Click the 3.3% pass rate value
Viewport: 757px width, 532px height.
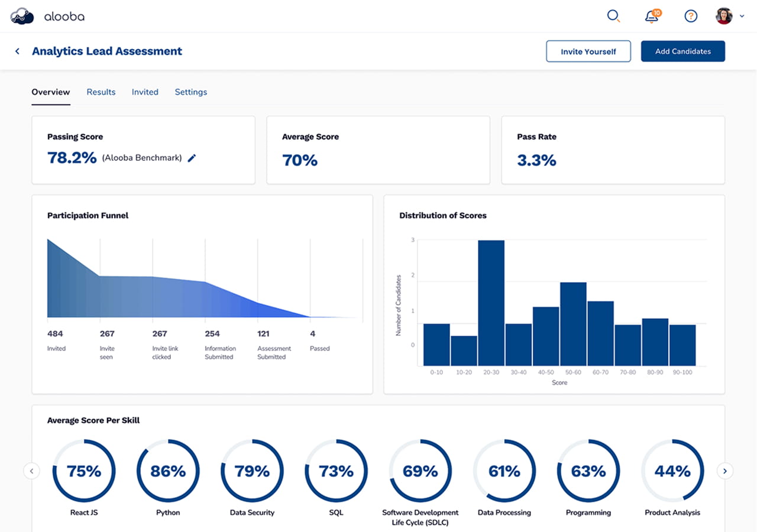tap(536, 160)
